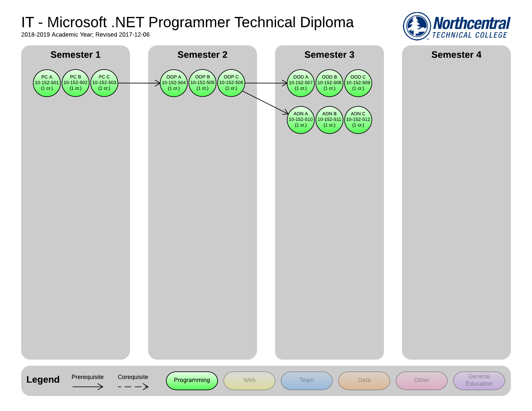The image size is (532, 411).
Task: Click the OOD A 10-152-507 course node
Action: (x=301, y=83)
